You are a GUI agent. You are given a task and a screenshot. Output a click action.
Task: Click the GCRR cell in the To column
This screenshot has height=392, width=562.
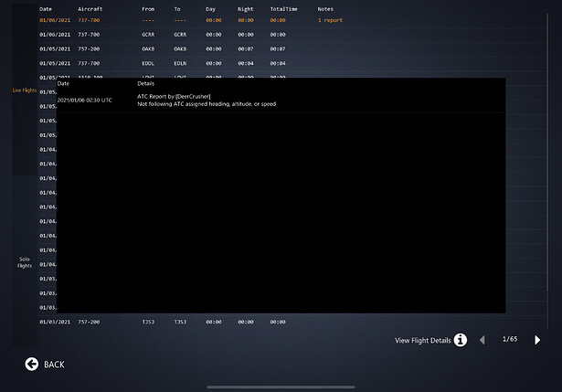[180, 35]
